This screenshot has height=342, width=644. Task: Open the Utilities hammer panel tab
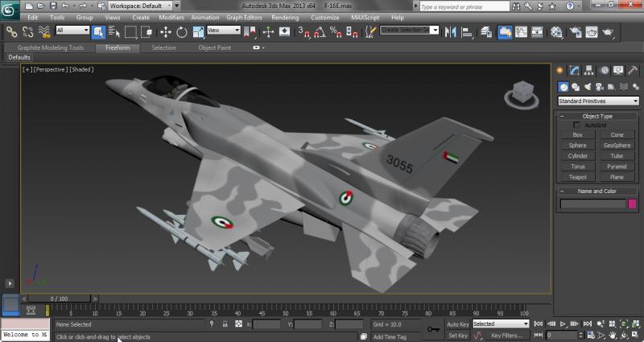(633, 71)
